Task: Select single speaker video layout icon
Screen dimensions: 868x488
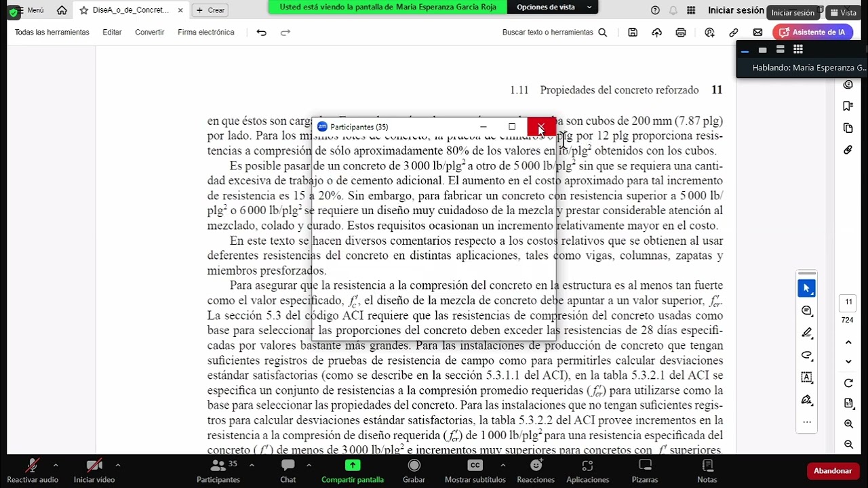Action: tap(762, 50)
